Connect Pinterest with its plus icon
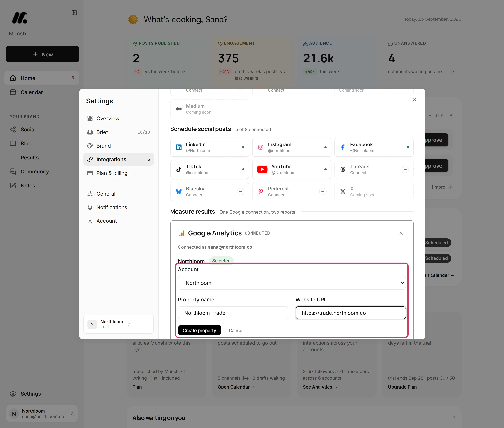 tap(323, 191)
